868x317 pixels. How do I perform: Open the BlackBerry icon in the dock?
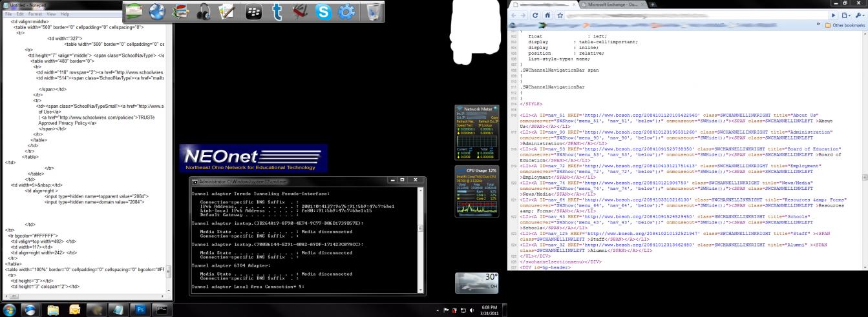[x=254, y=12]
